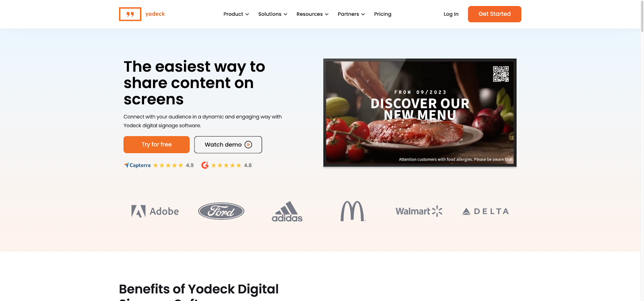Expand the Product dropdown menu

click(236, 14)
